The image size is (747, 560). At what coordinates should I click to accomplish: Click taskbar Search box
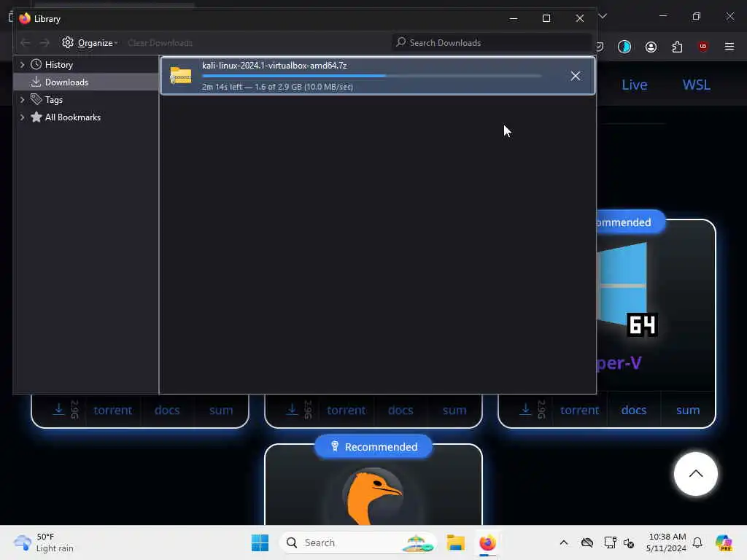pyautogui.click(x=358, y=542)
